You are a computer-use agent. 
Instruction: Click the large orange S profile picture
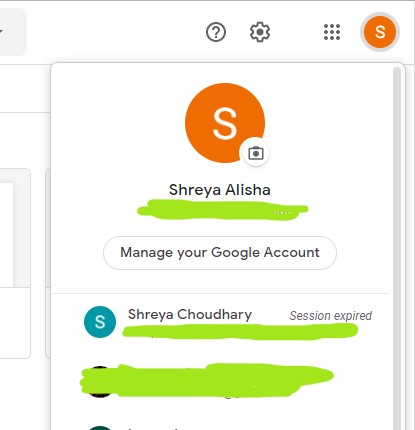[x=225, y=123]
